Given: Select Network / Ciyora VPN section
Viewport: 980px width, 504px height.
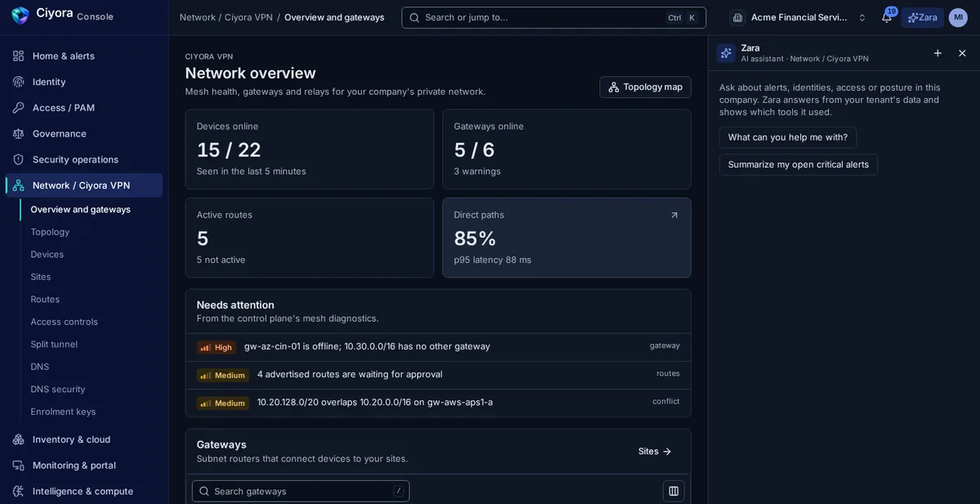Looking at the screenshot, I should coord(84,185).
